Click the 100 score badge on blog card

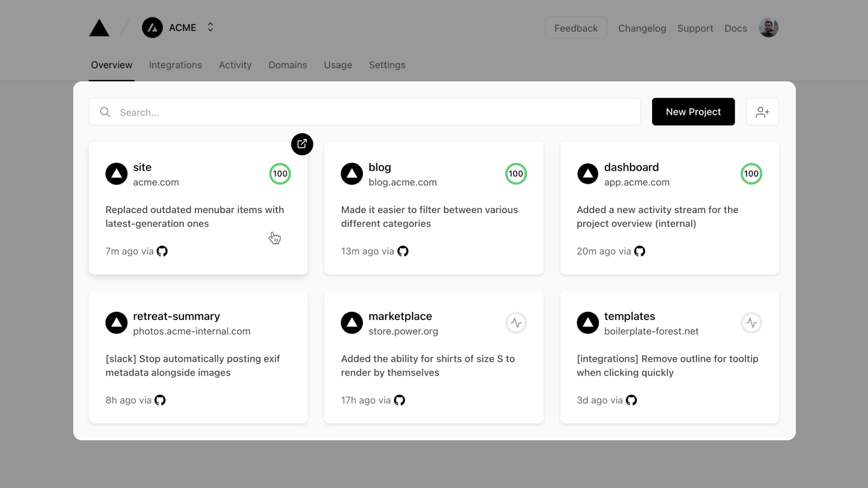click(x=516, y=174)
